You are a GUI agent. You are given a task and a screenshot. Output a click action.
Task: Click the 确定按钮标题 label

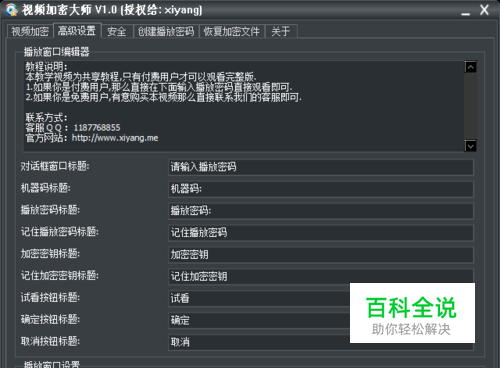coord(50,319)
